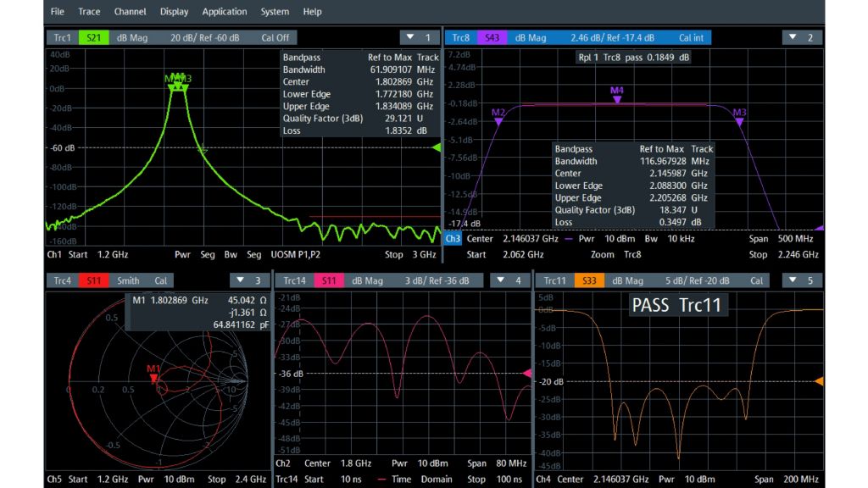Viewport: 868px width, 488px height.
Task: Click the red S11 label of Trc4
Action: 93,280
